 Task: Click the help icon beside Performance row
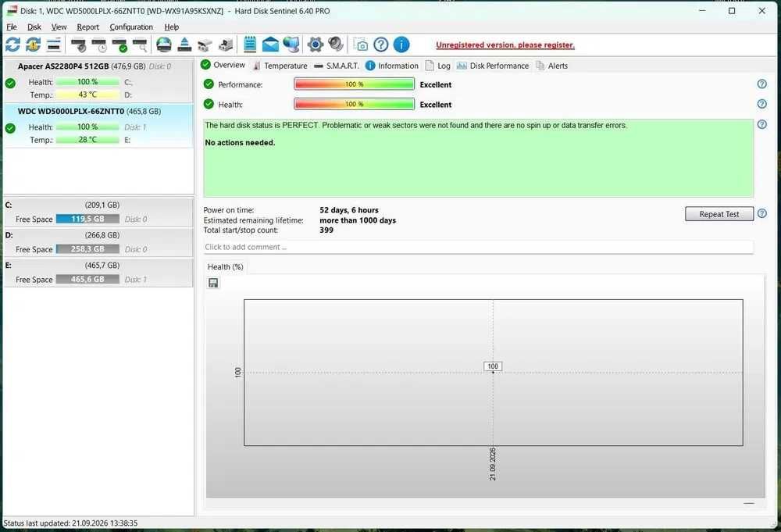click(x=762, y=84)
